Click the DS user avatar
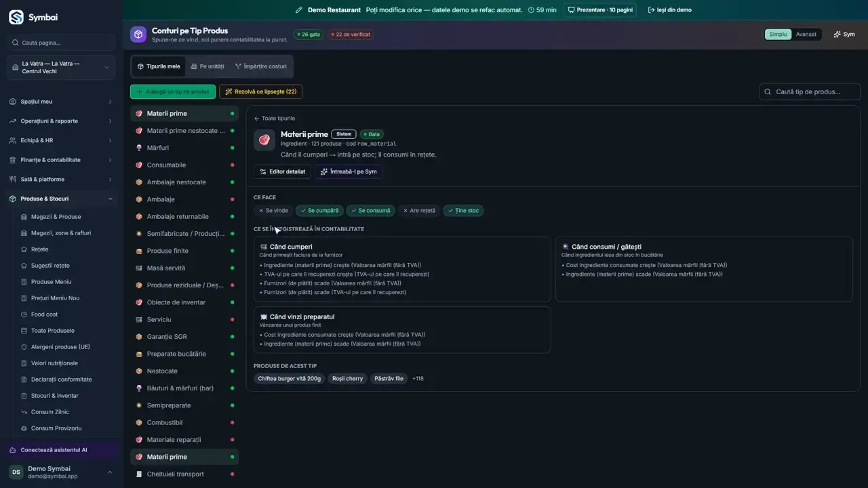Screen dimensions: 868x488 [x=16, y=472]
